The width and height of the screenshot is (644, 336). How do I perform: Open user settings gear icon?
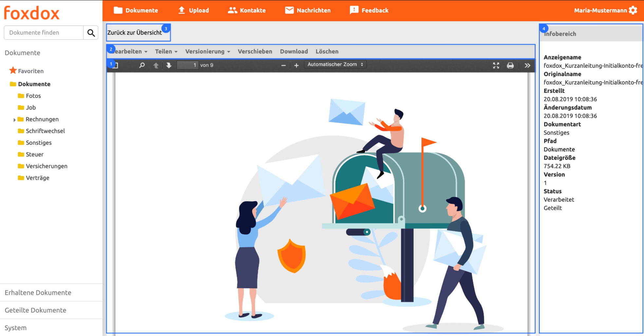tap(633, 10)
